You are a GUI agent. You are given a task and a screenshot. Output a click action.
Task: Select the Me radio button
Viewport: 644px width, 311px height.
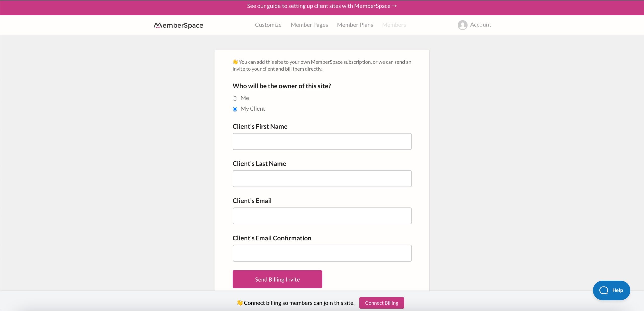click(x=235, y=98)
